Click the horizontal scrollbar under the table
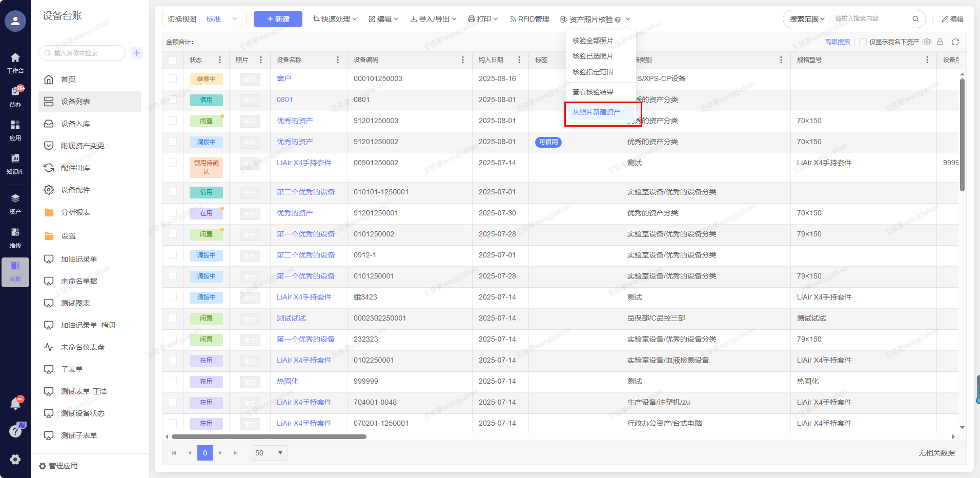980x478 pixels. click(269, 437)
